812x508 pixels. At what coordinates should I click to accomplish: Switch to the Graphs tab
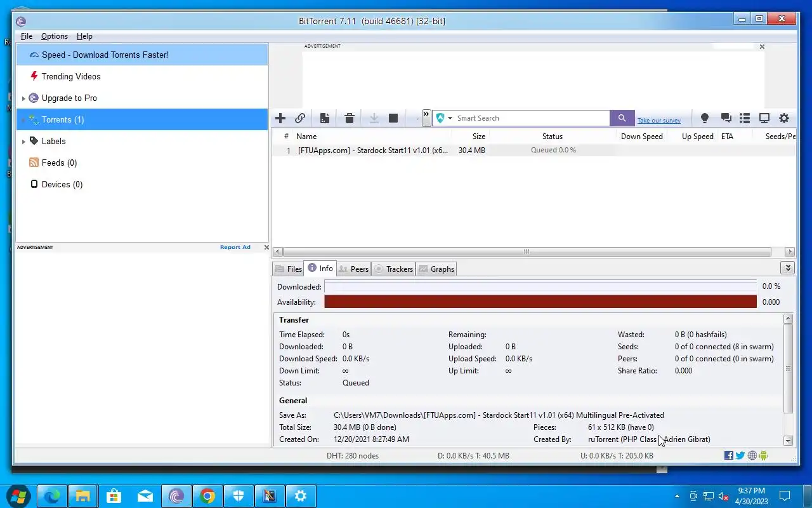pos(436,269)
